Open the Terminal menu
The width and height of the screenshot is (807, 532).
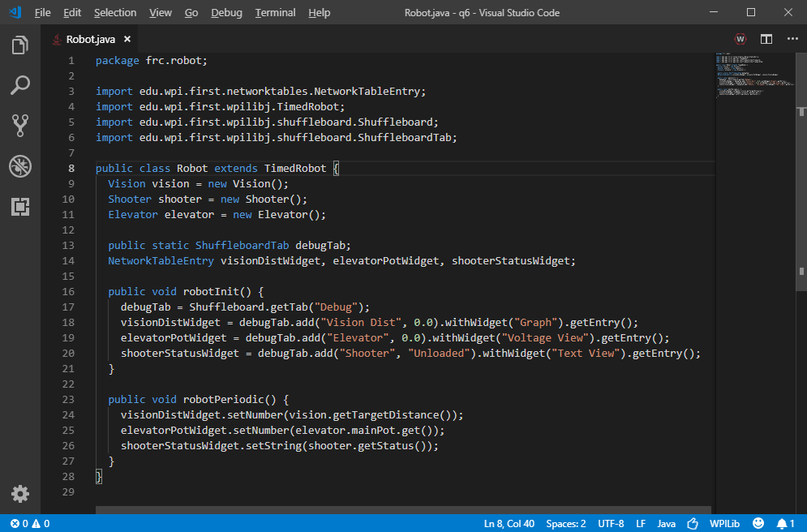275,12
